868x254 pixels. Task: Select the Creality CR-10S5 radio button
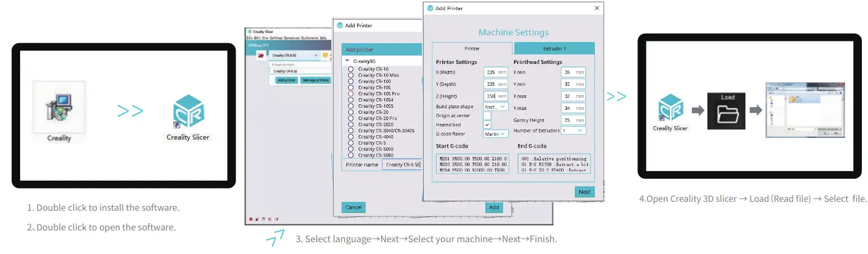(x=351, y=106)
